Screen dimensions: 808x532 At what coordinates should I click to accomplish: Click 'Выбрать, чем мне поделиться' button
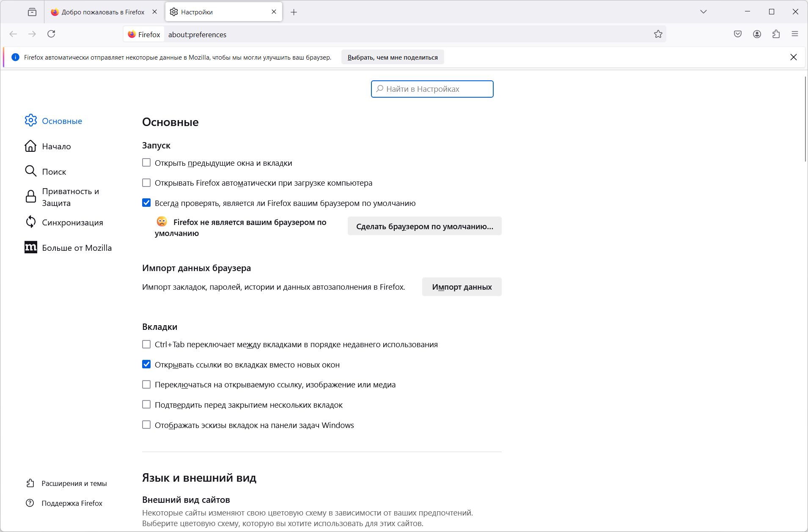393,58
